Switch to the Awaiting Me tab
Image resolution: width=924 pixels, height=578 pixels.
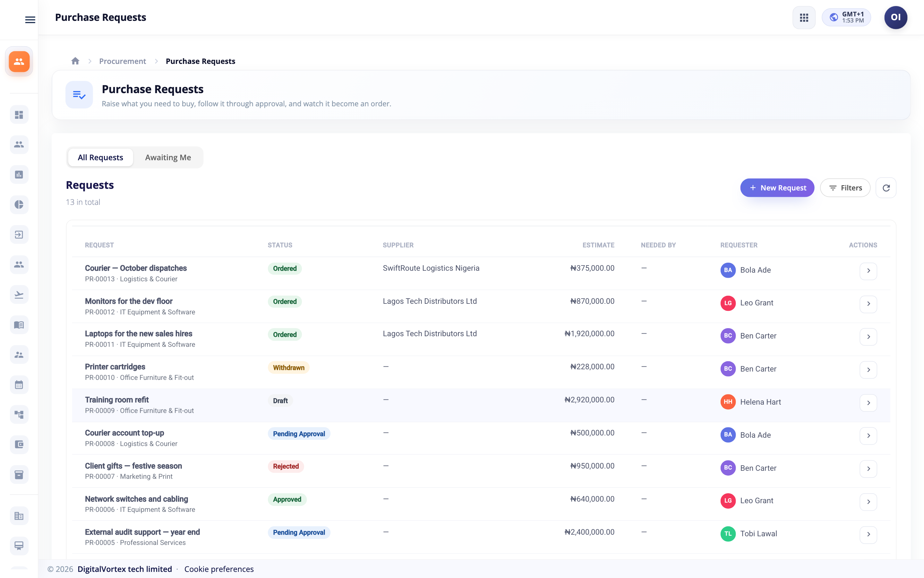pos(168,157)
